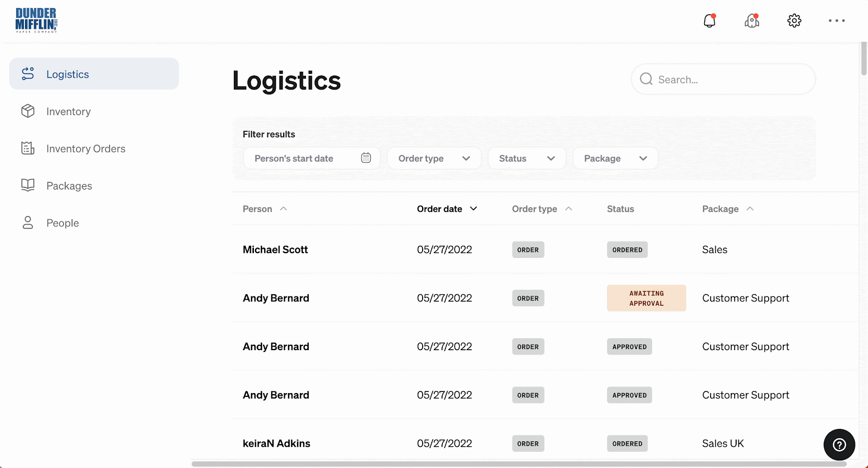Open Andy Bernard row with Awaiting Approval
Viewport: 868px width, 468px height.
tap(276, 298)
